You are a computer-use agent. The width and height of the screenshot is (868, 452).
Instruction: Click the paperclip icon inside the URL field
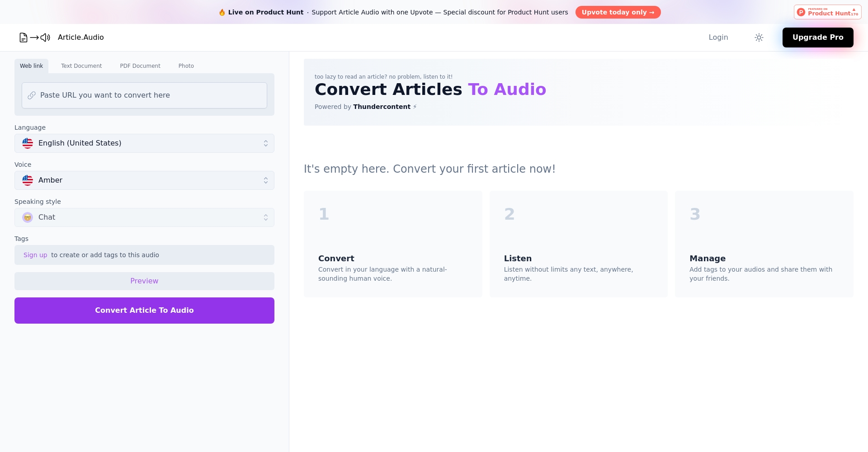point(32,95)
